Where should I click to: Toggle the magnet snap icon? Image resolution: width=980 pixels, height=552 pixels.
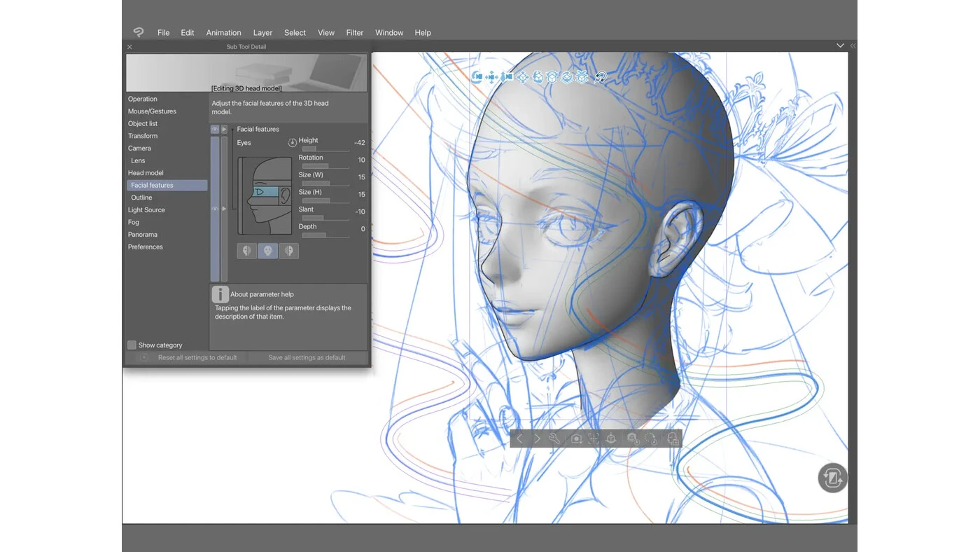[x=599, y=77]
